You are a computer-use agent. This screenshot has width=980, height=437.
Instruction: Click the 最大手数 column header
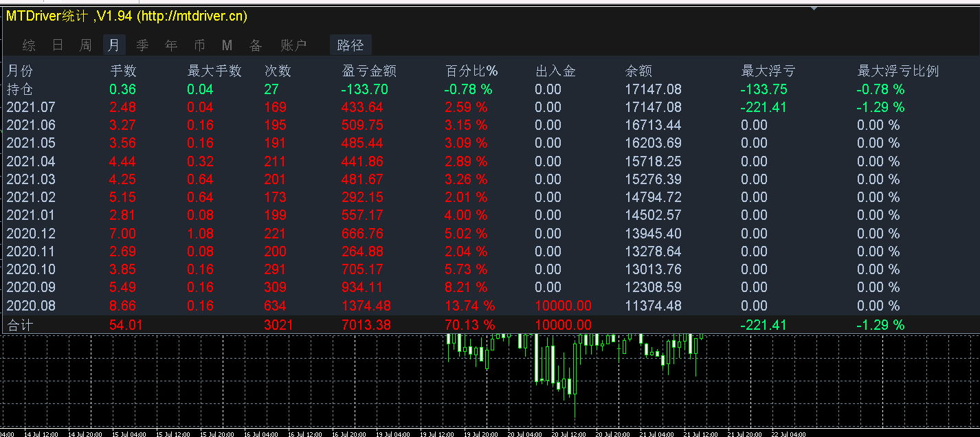click(x=214, y=71)
